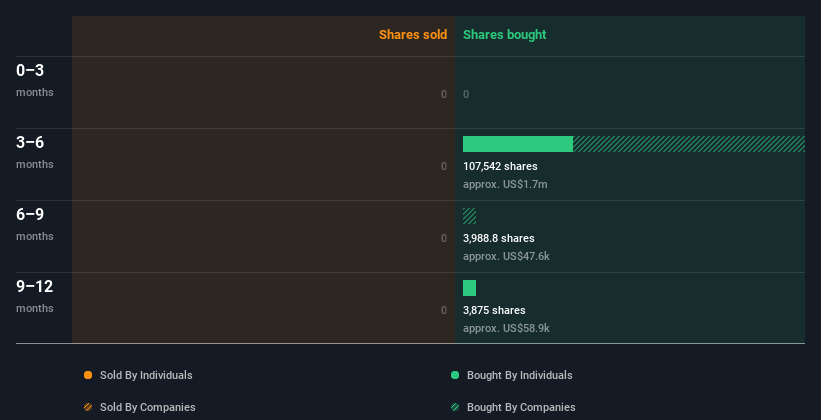
Task: Click the 3,988.8 shares value
Action: point(499,238)
